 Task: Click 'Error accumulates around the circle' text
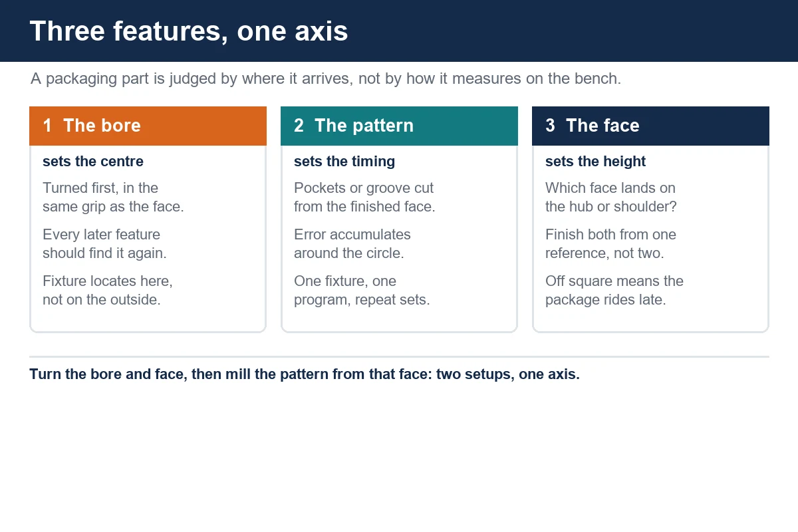coord(352,243)
